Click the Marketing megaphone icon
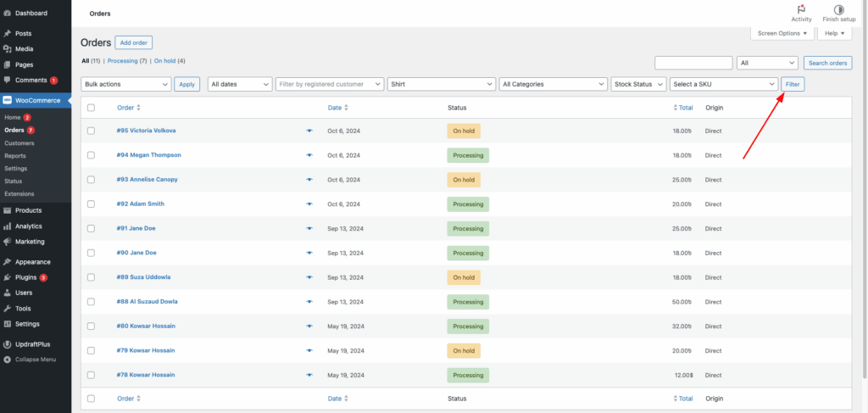868x413 pixels. 7,242
